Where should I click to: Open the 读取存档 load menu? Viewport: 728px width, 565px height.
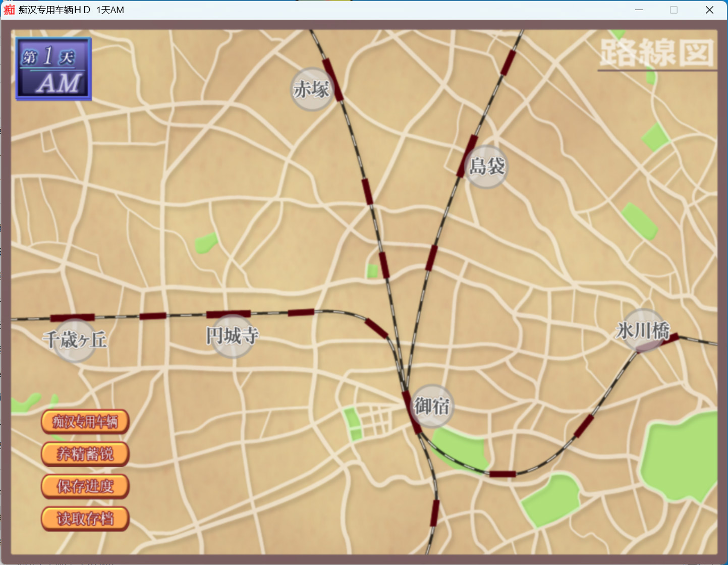85,519
